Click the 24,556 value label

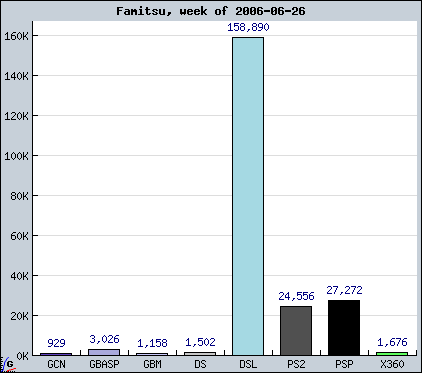(296, 296)
